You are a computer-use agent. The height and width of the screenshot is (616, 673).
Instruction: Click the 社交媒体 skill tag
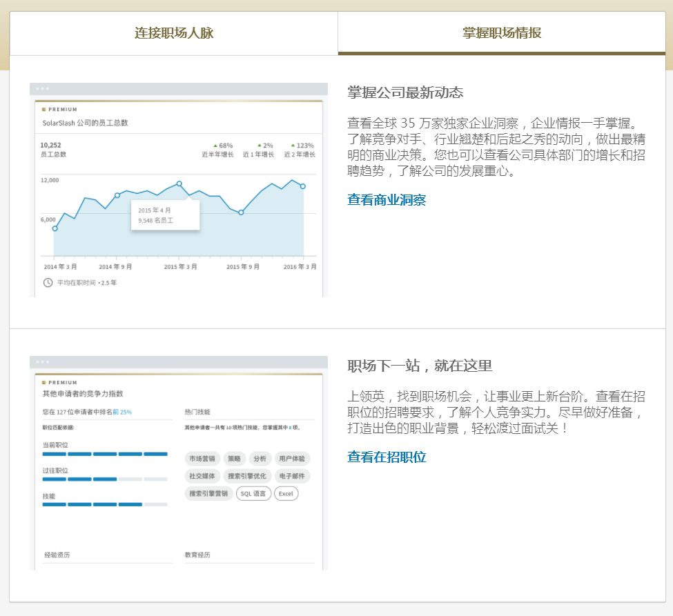click(x=202, y=476)
